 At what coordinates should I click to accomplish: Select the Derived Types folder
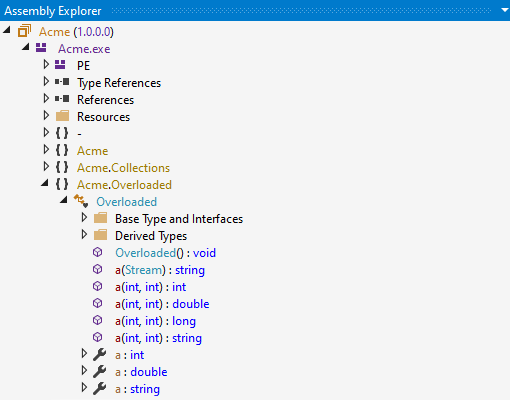tap(151, 236)
